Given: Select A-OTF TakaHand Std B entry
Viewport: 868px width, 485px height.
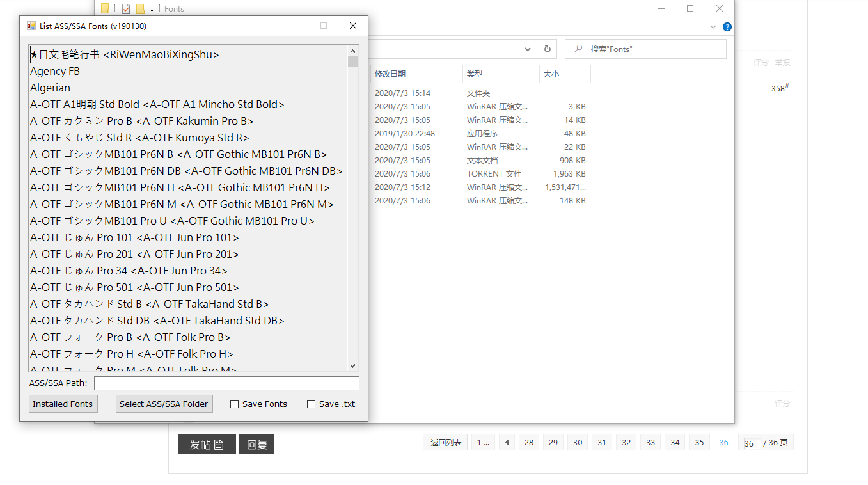Looking at the screenshot, I should pos(150,304).
